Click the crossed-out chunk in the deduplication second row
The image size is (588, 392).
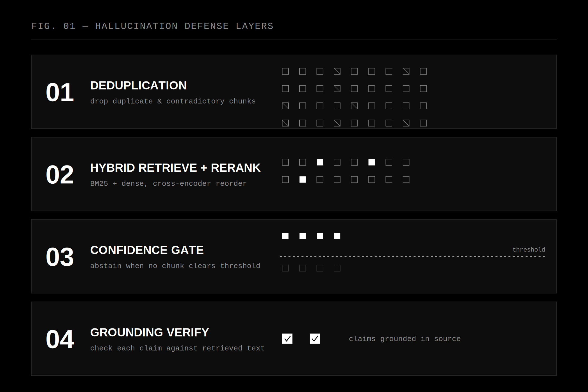click(337, 89)
